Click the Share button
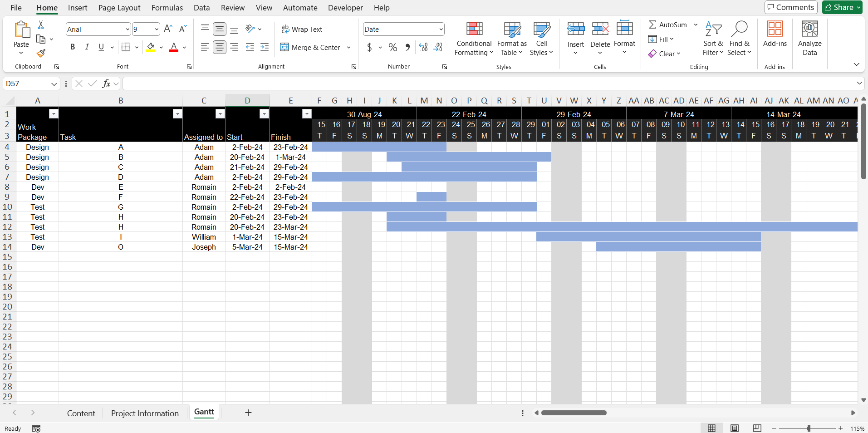Screen dimensions: 868x433 tap(841, 7)
